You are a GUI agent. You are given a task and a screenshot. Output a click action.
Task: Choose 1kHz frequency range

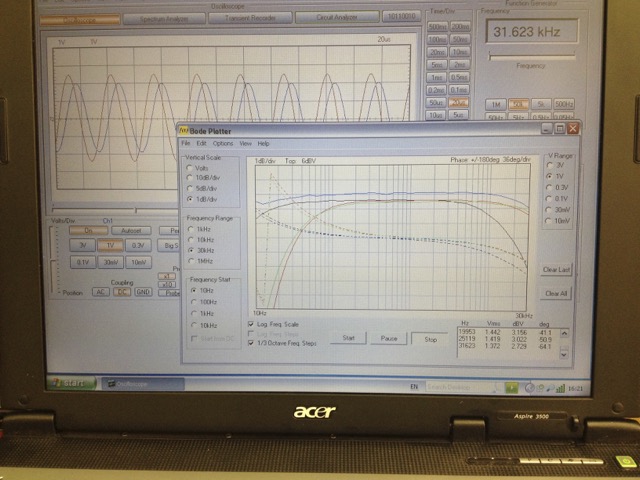coord(199,229)
